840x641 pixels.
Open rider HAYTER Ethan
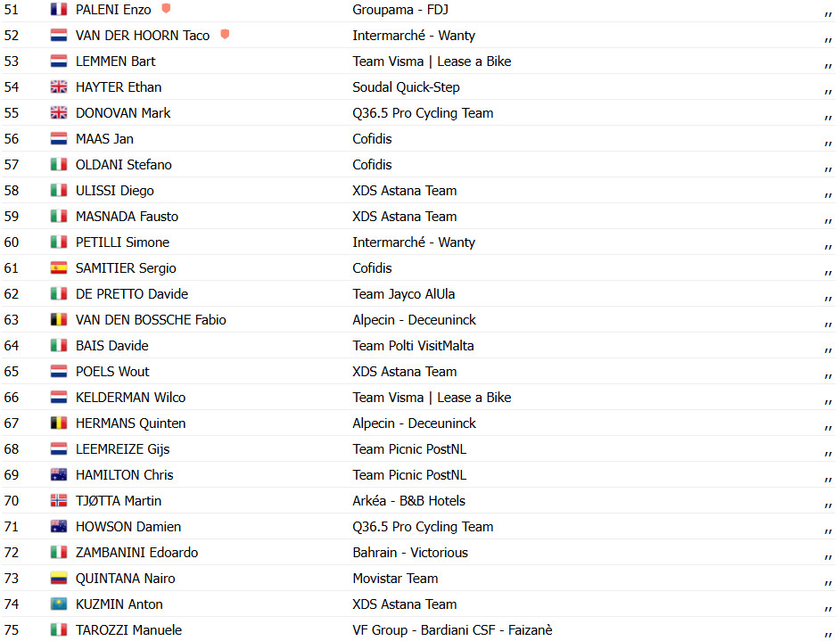(x=119, y=86)
